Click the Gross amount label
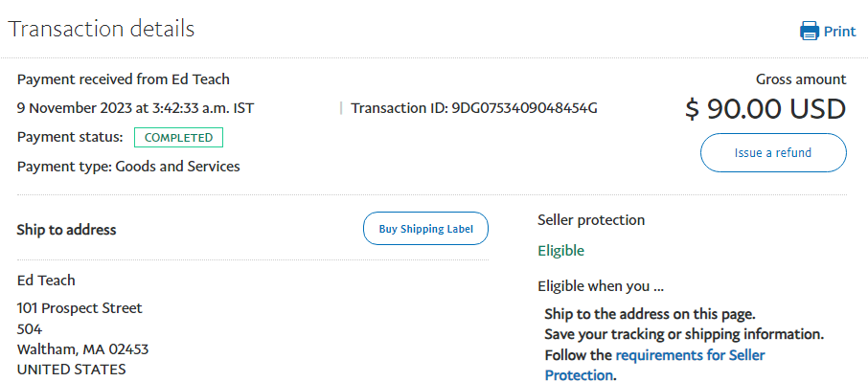Viewport: 868px width, 382px height. [801, 79]
